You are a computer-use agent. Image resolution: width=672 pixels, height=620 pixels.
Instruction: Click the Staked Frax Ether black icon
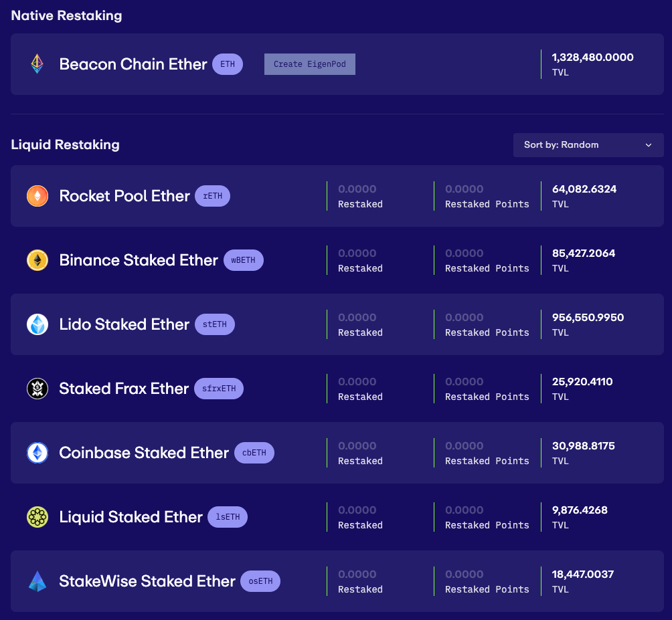(37, 389)
